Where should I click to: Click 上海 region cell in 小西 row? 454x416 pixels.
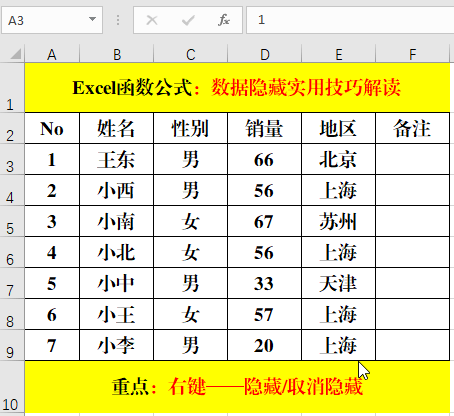pos(338,190)
